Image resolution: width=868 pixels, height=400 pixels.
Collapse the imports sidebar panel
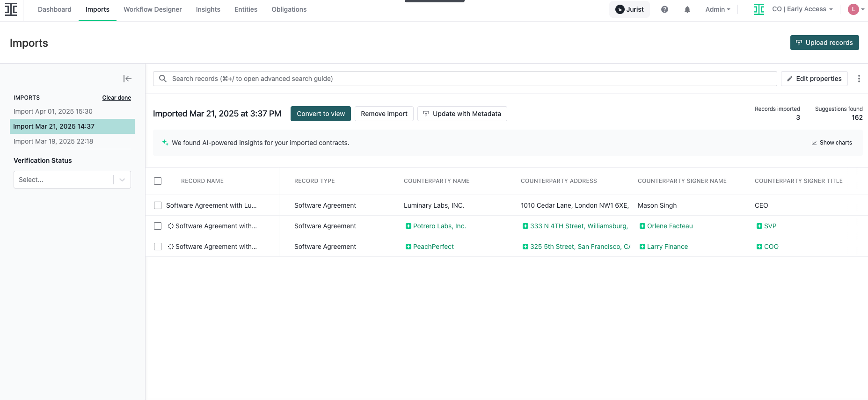(127, 79)
